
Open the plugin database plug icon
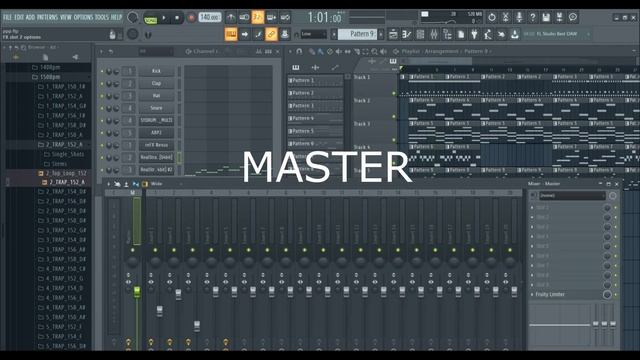click(x=474, y=35)
